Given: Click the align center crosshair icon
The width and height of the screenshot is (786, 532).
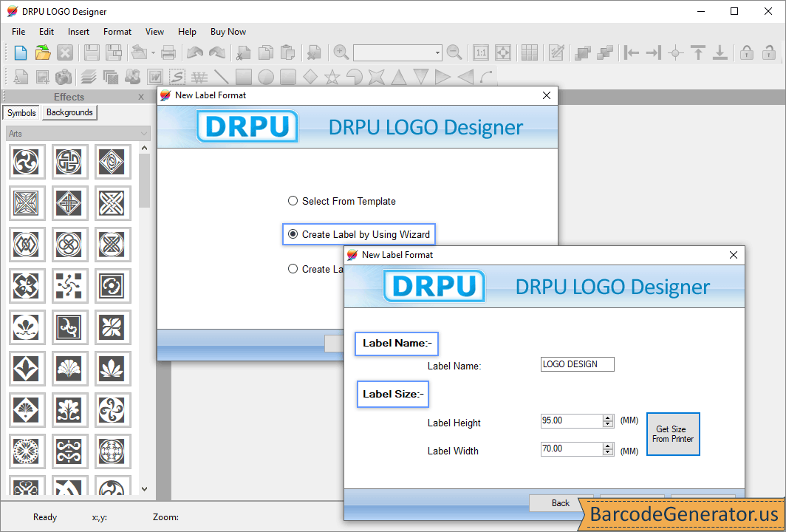Looking at the screenshot, I should (676, 52).
